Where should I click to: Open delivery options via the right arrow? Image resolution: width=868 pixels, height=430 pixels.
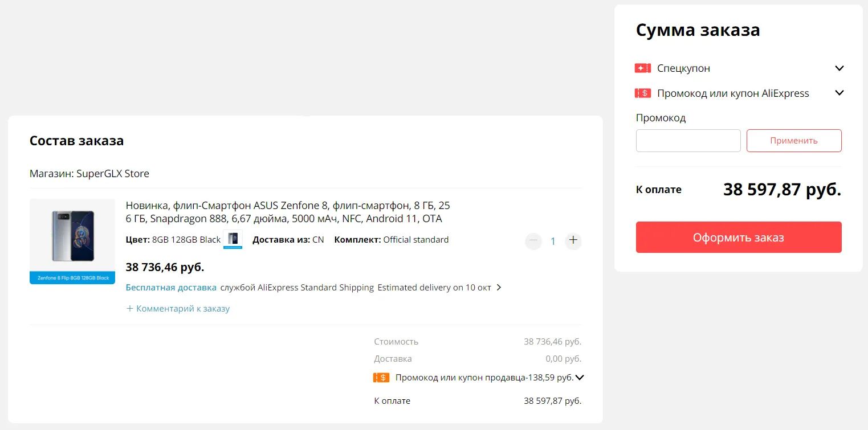499,288
